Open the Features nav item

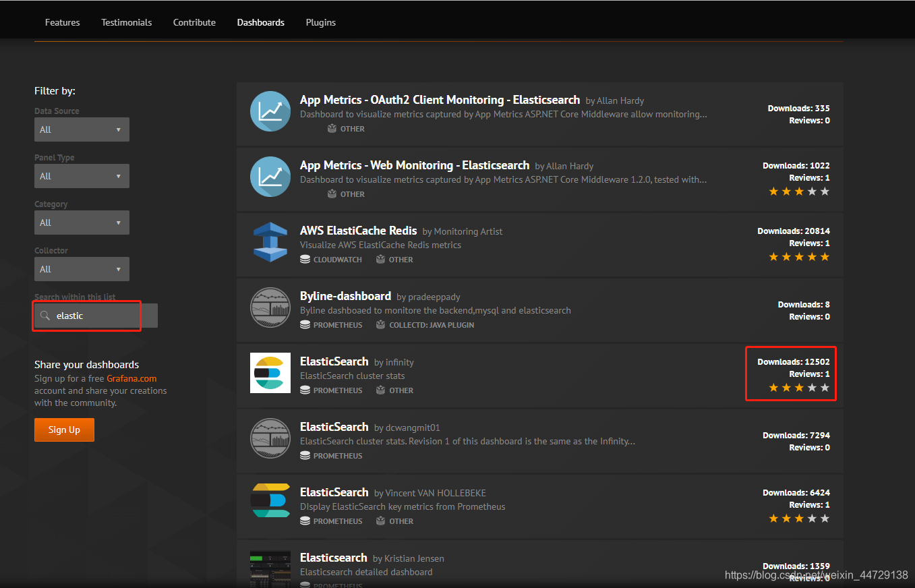(62, 22)
